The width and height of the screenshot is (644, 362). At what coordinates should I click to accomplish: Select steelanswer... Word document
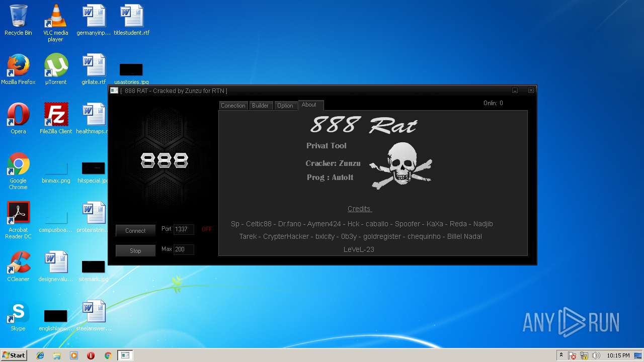(x=94, y=316)
